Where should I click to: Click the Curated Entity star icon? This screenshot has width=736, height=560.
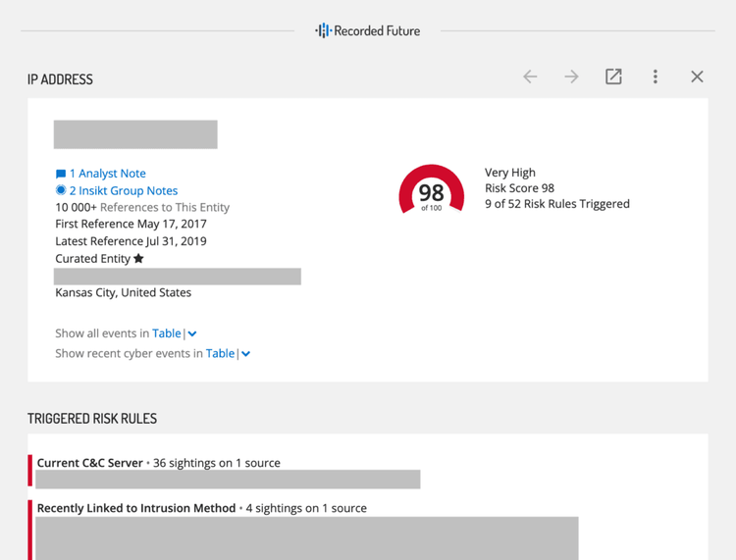pyautogui.click(x=138, y=259)
